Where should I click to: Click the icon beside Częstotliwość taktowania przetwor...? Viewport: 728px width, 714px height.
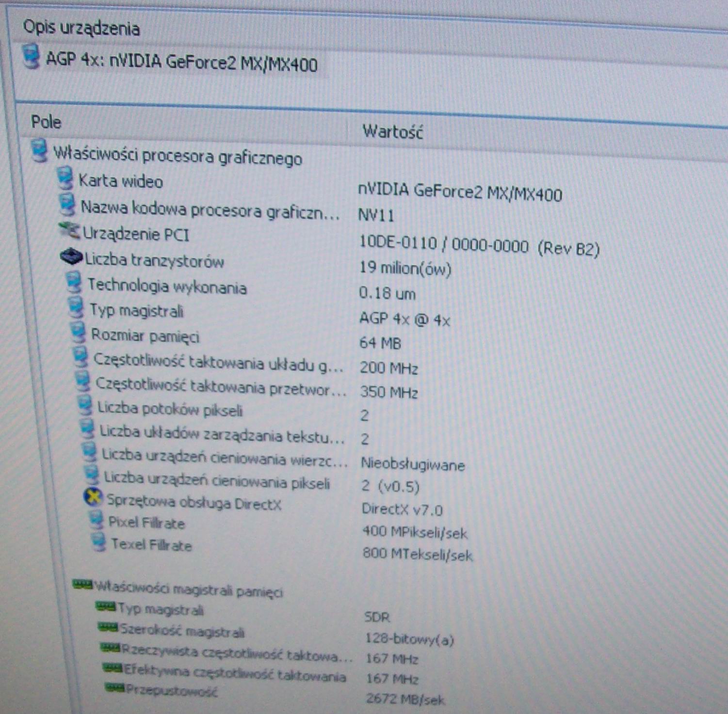click(82, 381)
